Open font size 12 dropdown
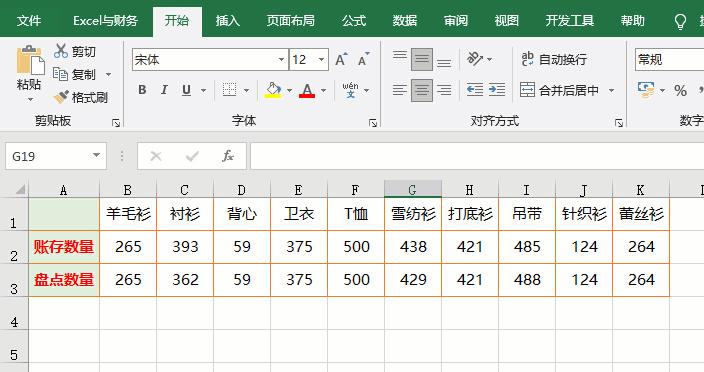 (x=321, y=59)
